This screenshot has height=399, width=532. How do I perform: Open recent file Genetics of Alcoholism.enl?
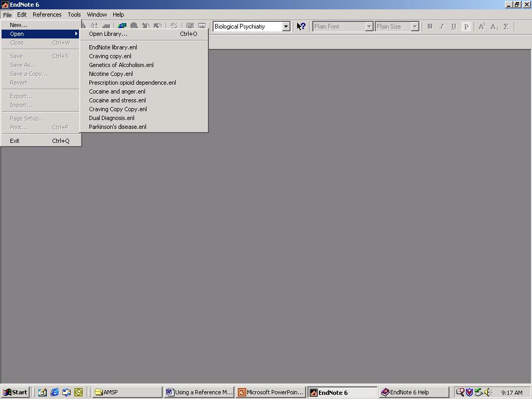144,65
